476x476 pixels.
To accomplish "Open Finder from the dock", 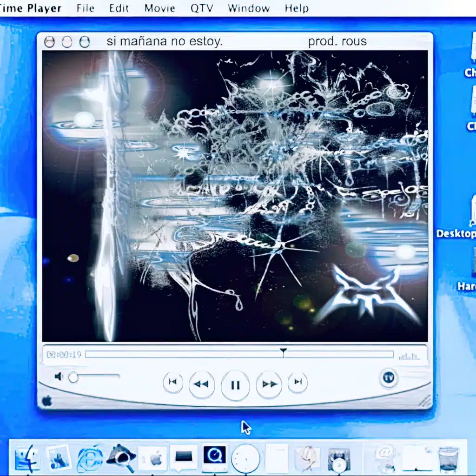I will coord(27,458).
